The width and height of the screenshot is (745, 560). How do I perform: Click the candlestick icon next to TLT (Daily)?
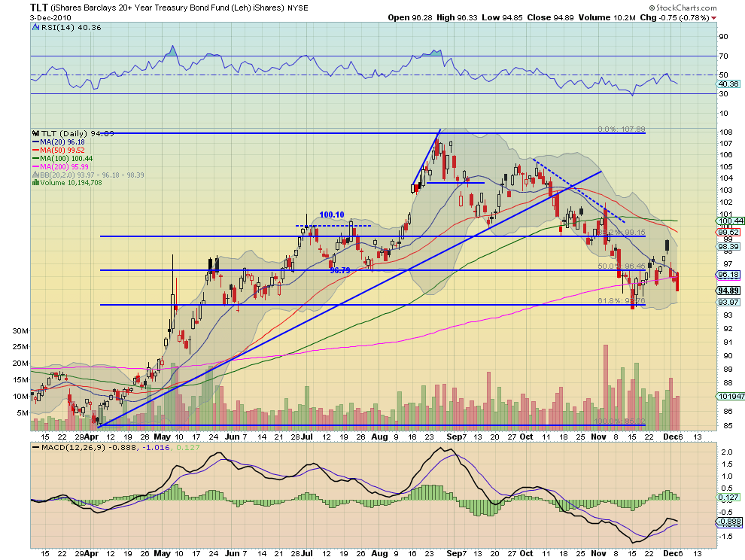tap(35, 134)
